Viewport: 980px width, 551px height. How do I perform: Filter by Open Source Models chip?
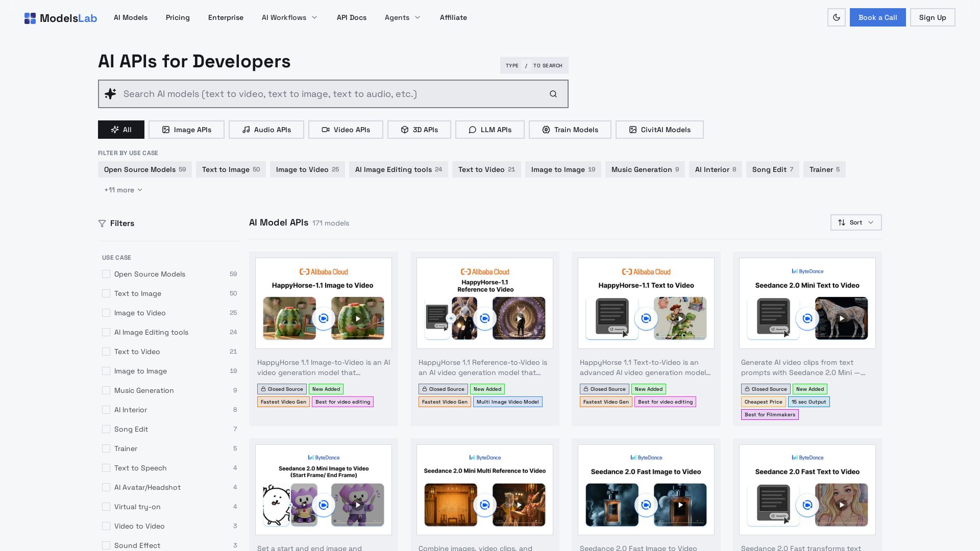[x=145, y=169]
